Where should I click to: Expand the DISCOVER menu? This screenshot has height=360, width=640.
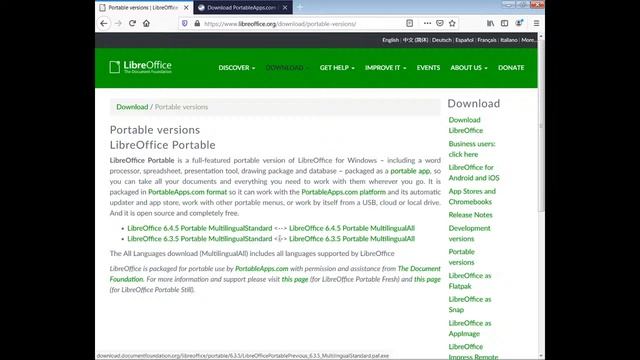(237, 68)
